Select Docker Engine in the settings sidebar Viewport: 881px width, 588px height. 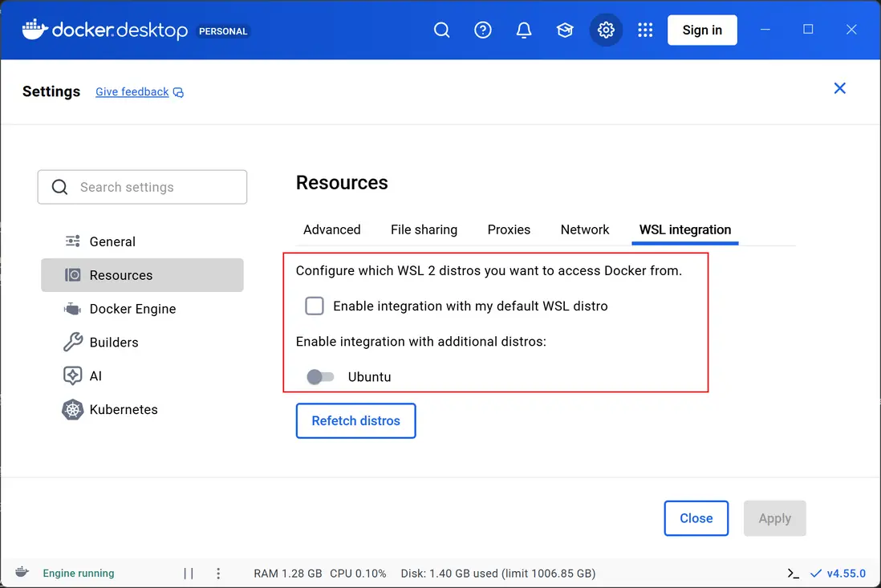(x=132, y=309)
